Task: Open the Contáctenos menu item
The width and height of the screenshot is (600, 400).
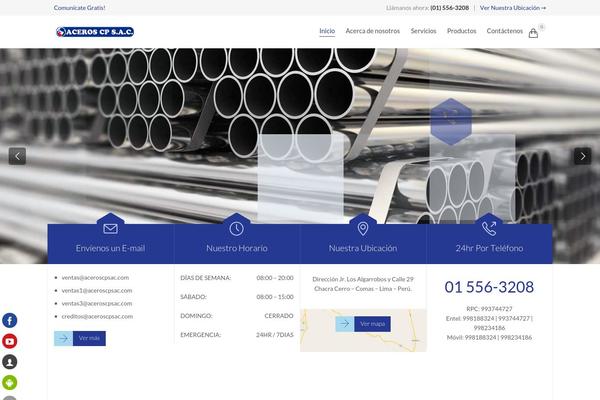Action: [505, 31]
